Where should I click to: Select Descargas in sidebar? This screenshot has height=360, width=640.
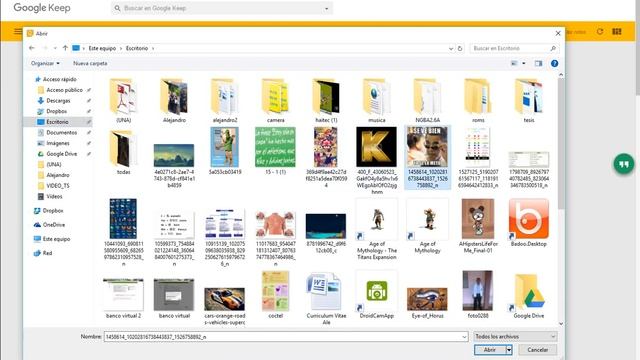[x=58, y=100]
